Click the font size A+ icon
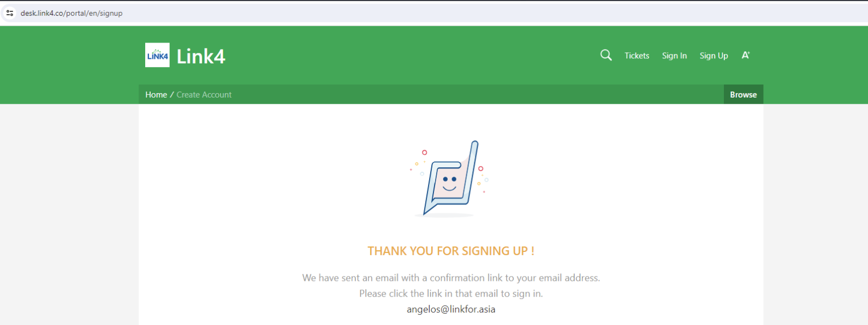The image size is (868, 325). [x=746, y=55]
